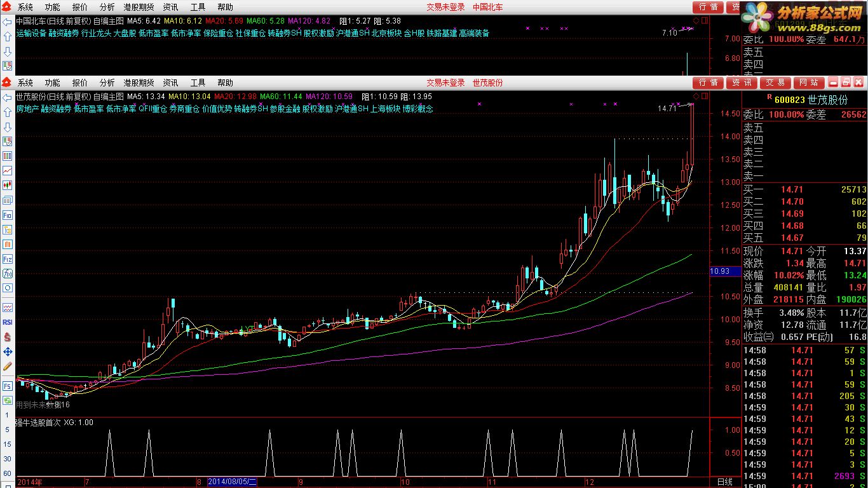Click the blue circle icon below f(x)

pos(7,288)
